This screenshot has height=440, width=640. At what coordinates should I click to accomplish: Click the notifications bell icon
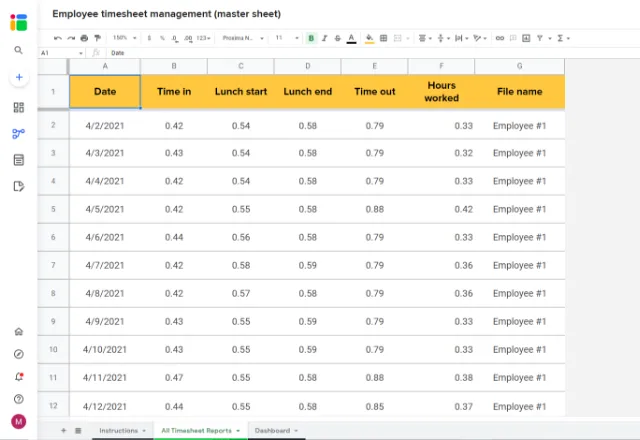pyautogui.click(x=18, y=376)
